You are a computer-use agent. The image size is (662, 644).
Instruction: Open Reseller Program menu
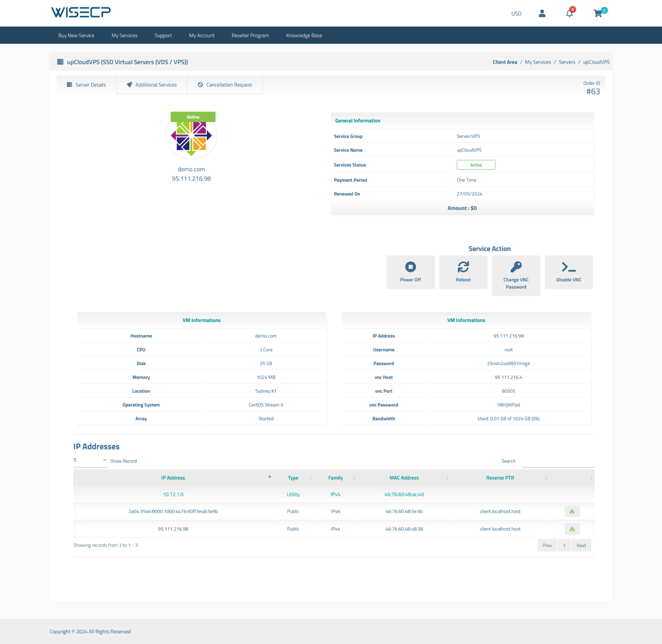pyautogui.click(x=250, y=36)
